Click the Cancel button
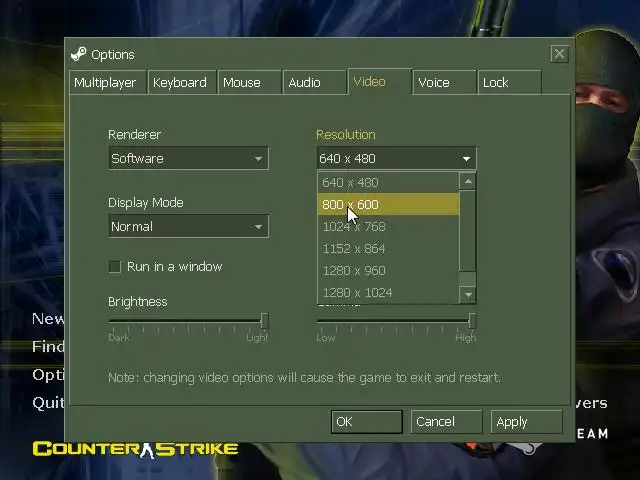Screen dimensions: 640x480 click(447, 422)
